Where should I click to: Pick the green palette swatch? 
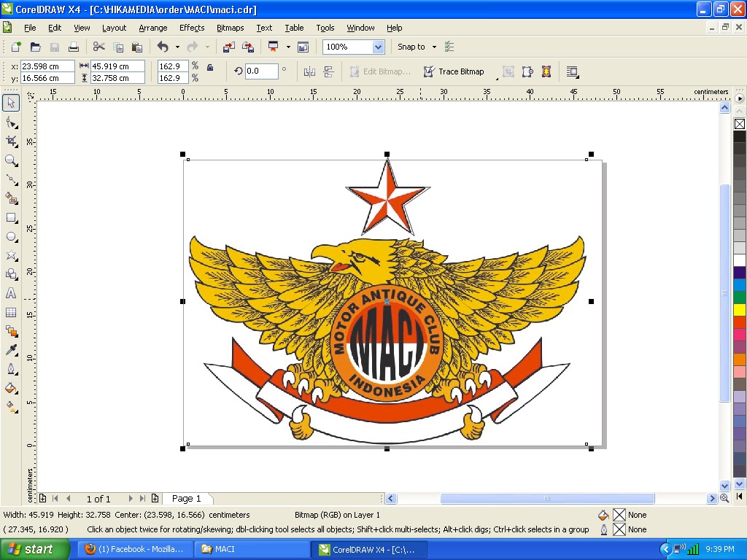coord(740,297)
